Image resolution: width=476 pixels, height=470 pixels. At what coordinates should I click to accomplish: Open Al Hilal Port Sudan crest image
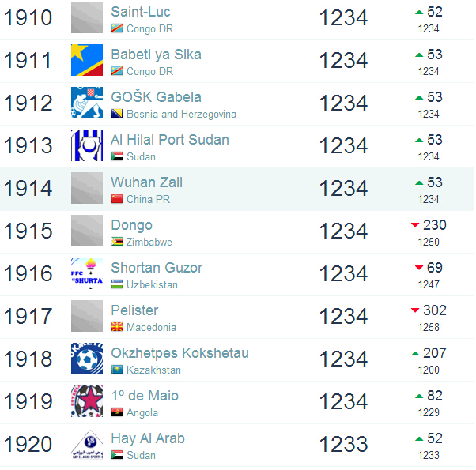87,145
